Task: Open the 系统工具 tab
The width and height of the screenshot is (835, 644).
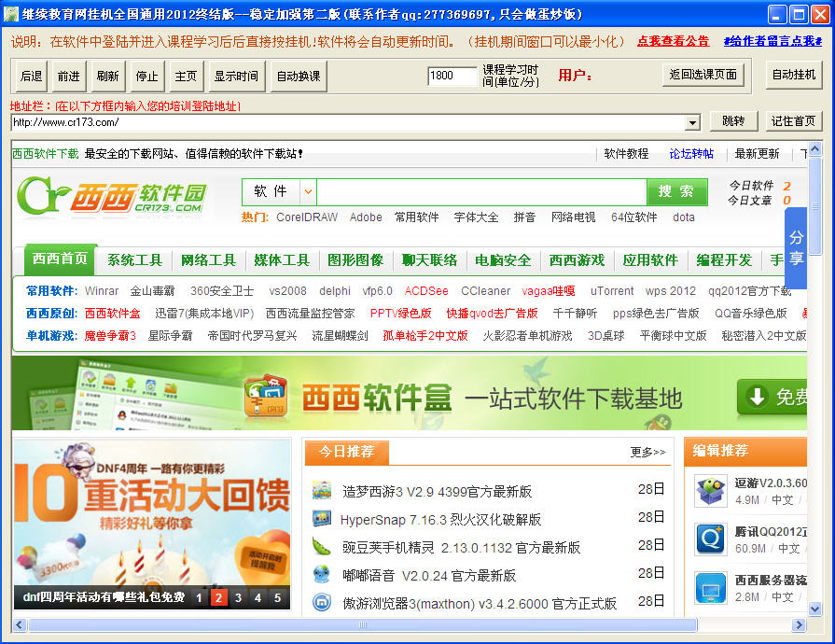Action: (134, 260)
